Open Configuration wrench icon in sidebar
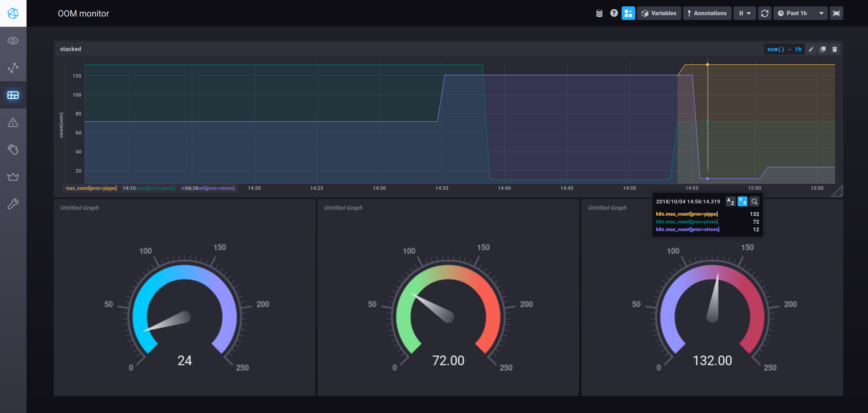868x413 pixels. (13, 203)
